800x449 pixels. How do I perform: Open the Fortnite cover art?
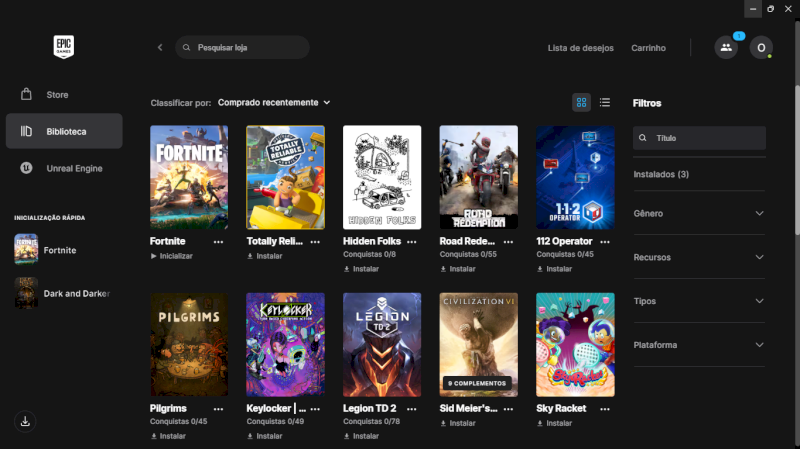189,178
